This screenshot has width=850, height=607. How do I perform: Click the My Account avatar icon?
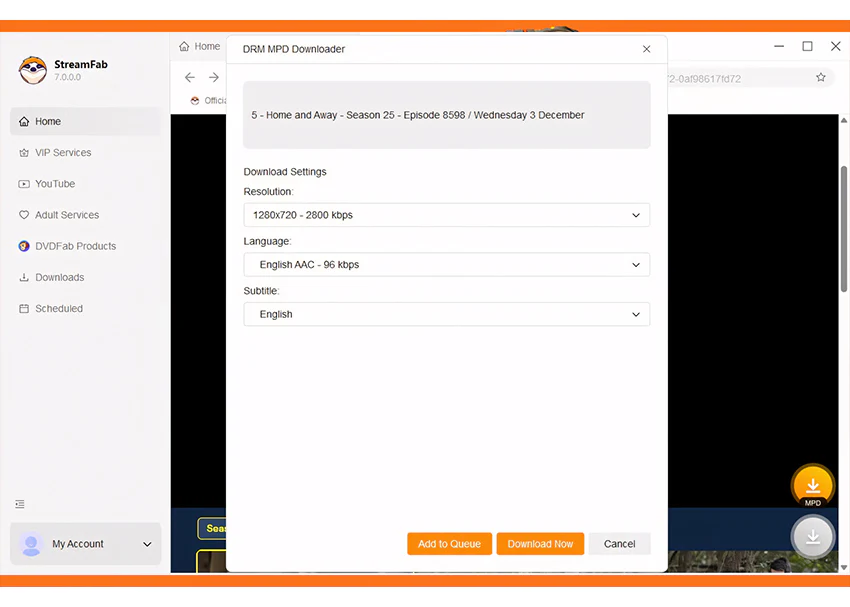[31, 544]
